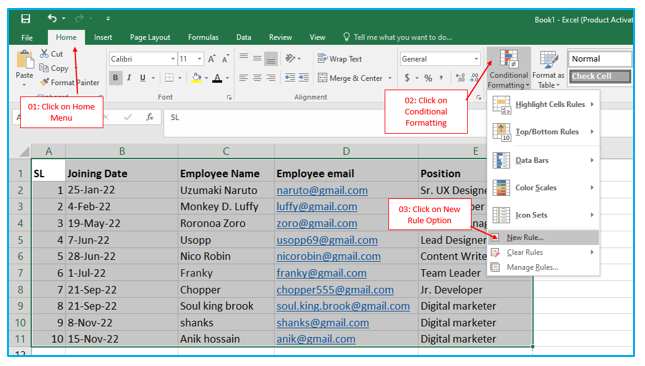
Task: Click Tell me what you want field
Action: pos(398,37)
